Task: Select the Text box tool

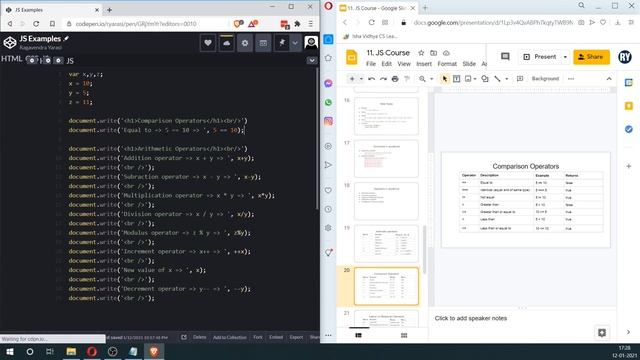Action: (456, 79)
